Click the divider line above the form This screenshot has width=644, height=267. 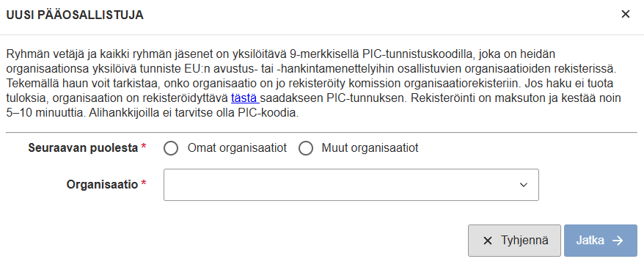click(321, 132)
